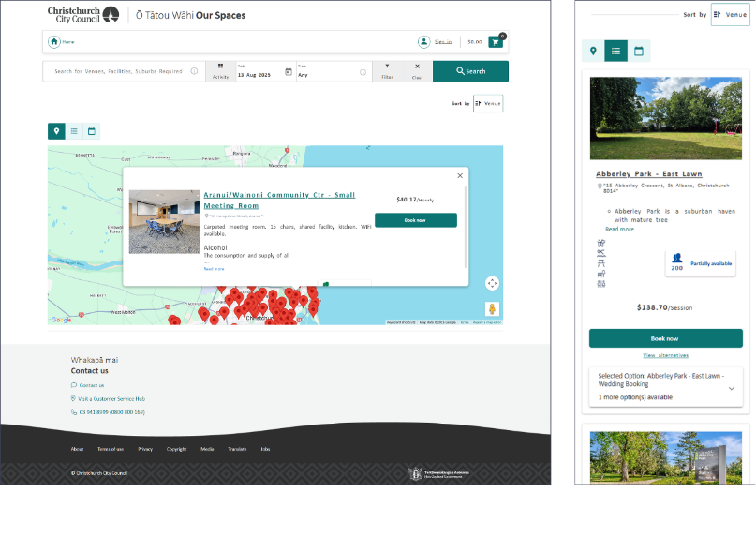756x552 pixels.
Task: Switch to list view in left page
Action: click(74, 131)
